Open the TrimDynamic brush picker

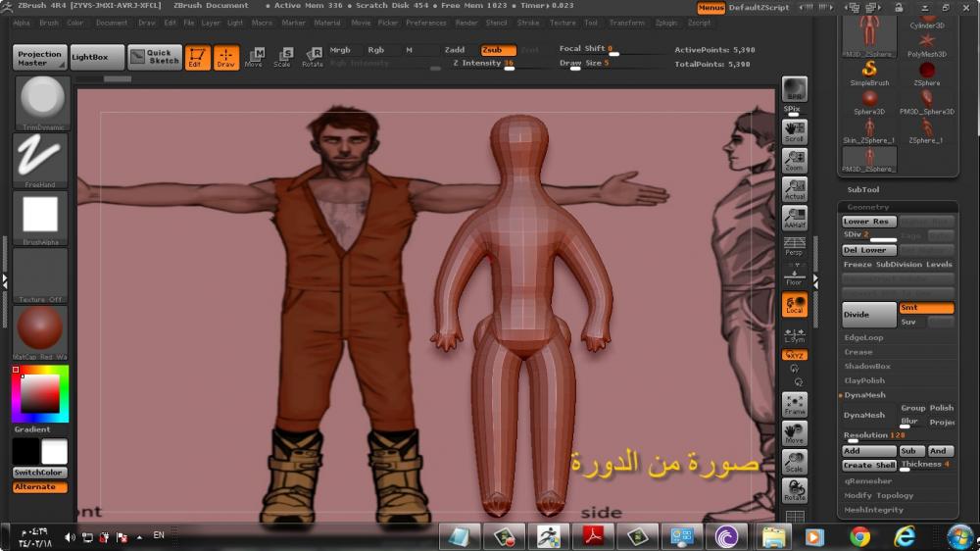tap(41, 102)
